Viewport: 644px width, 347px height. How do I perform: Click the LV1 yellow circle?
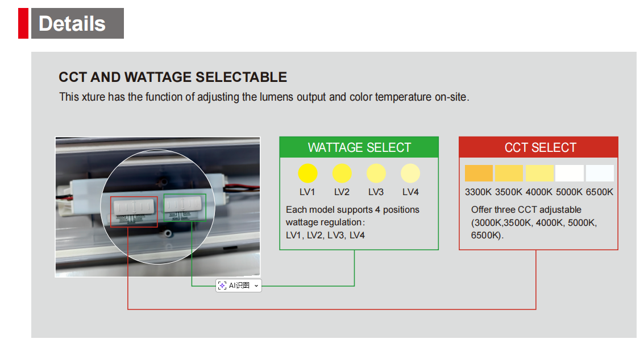308,173
